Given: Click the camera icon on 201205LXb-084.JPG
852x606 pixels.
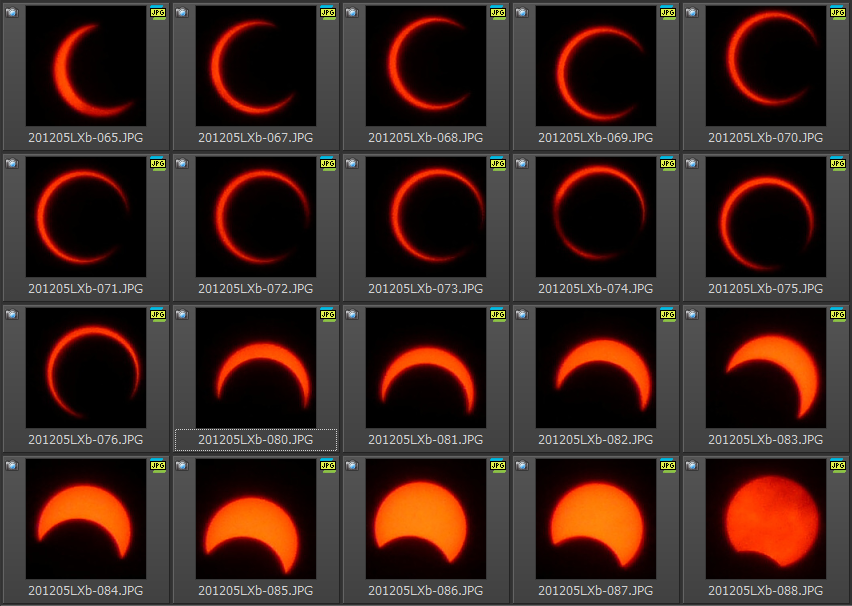Looking at the screenshot, I should coord(12,465).
